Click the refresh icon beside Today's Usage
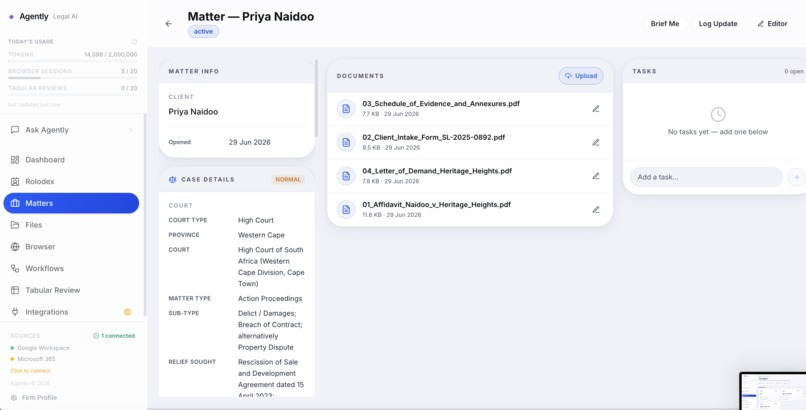Image resolution: width=806 pixels, height=410 pixels. [x=134, y=42]
